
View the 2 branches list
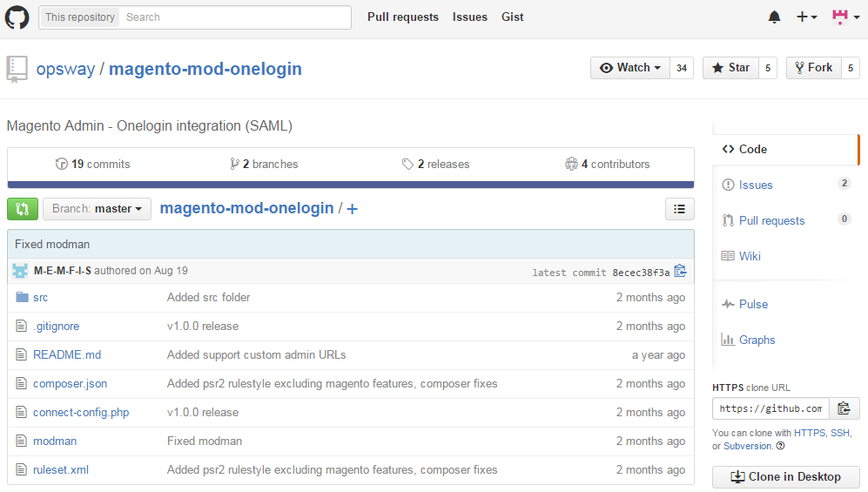(x=264, y=164)
